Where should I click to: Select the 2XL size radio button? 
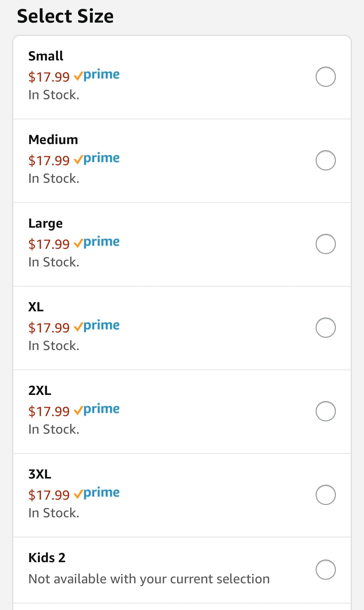326,411
